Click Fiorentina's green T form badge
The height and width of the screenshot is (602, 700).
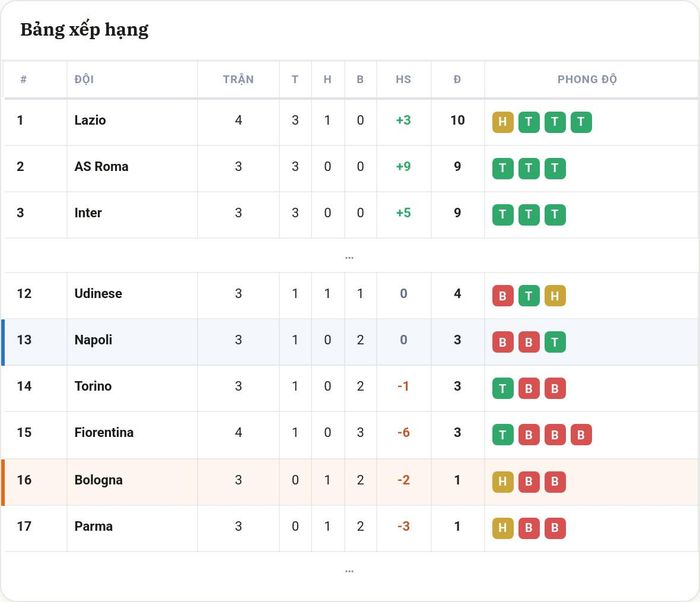click(x=503, y=435)
